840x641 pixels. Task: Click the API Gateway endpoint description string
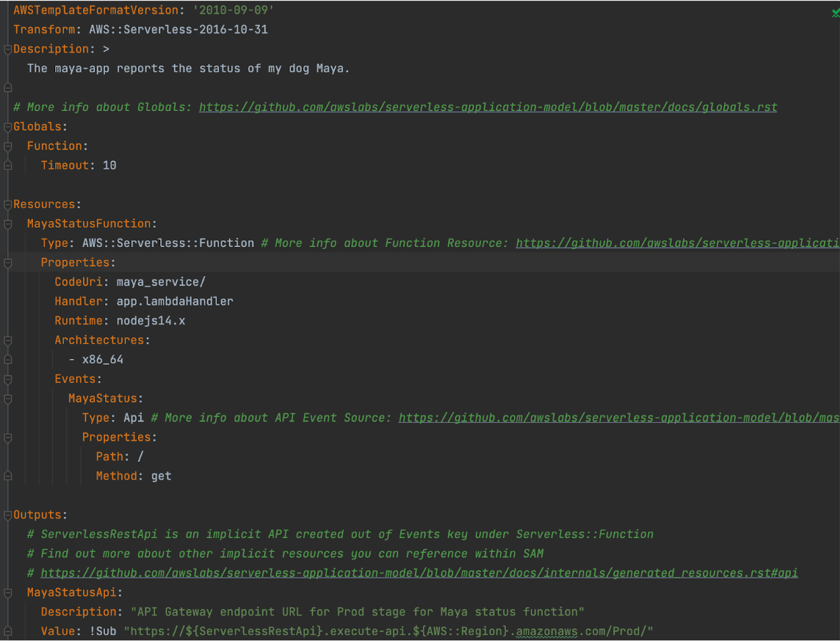pos(357,612)
